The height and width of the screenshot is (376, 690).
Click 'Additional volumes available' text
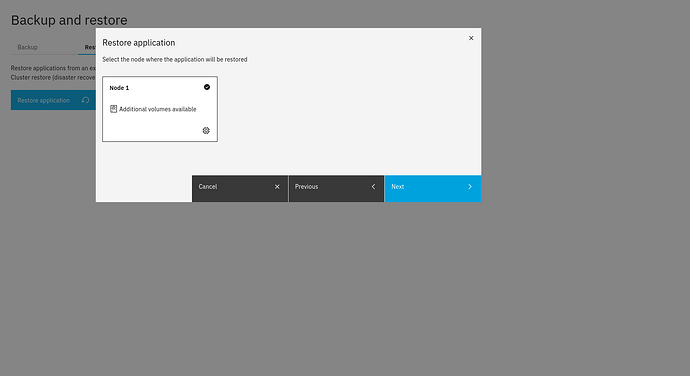pos(158,109)
